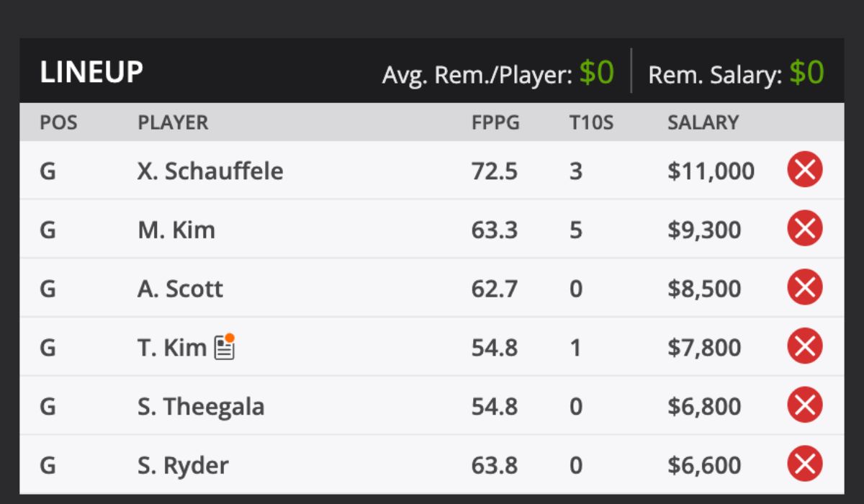Image resolution: width=864 pixels, height=504 pixels.
Task: Remove M. Kim from the lineup
Action: (804, 229)
